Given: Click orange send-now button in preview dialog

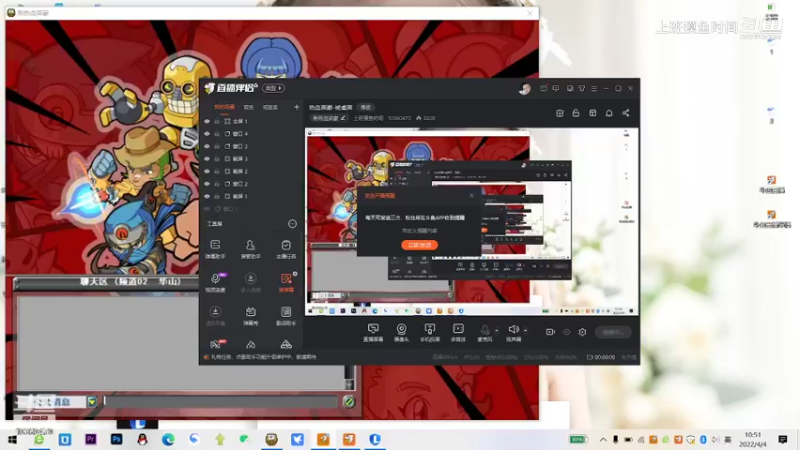Looking at the screenshot, I should point(419,245).
